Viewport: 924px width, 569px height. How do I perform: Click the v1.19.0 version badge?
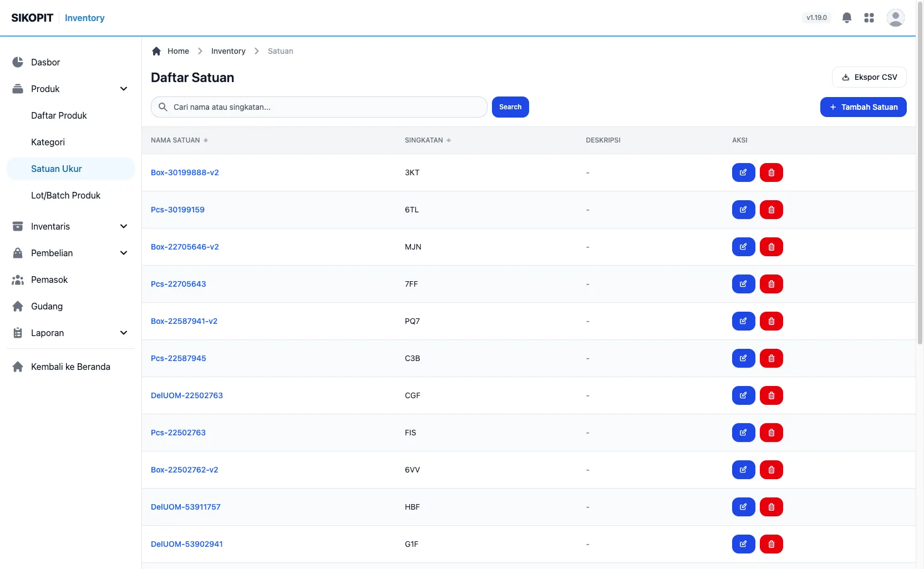816,18
